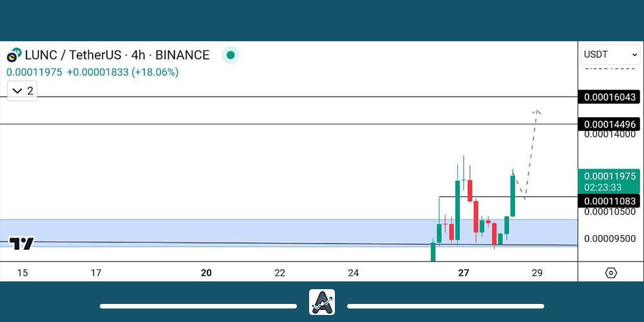Image resolution: width=644 pixels, height=322 pixels.
Task: Select the 0.00011083 price level label
Action: pos(609,202)
